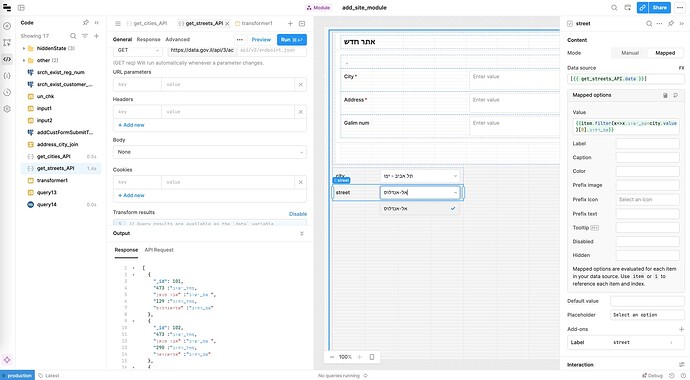Switch to mobile layout view
This screenshot has width=690, height=380.
click(372, 357)
